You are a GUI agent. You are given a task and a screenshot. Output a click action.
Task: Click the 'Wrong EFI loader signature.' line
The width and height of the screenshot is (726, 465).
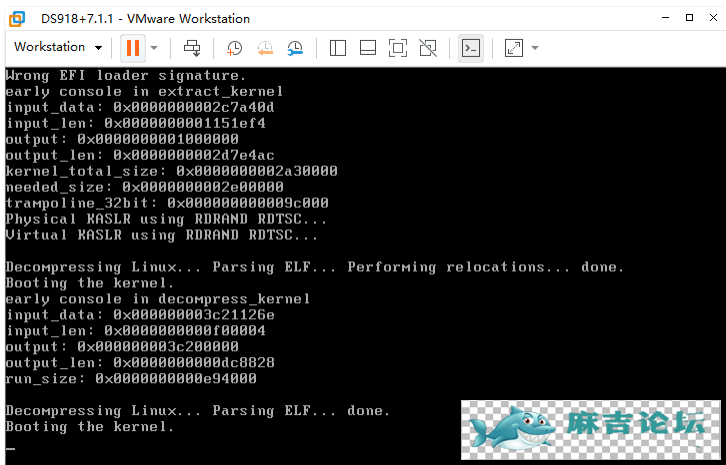click(126, 75)
